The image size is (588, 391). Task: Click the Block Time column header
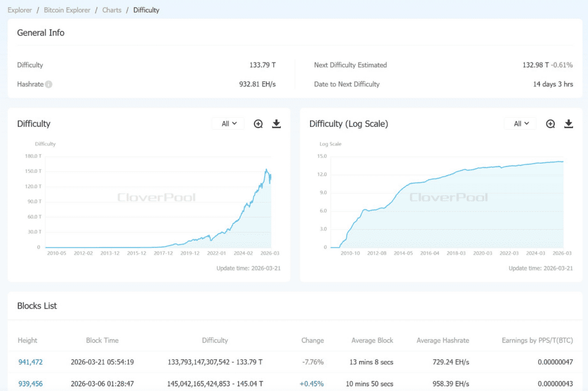click(102, 340)
